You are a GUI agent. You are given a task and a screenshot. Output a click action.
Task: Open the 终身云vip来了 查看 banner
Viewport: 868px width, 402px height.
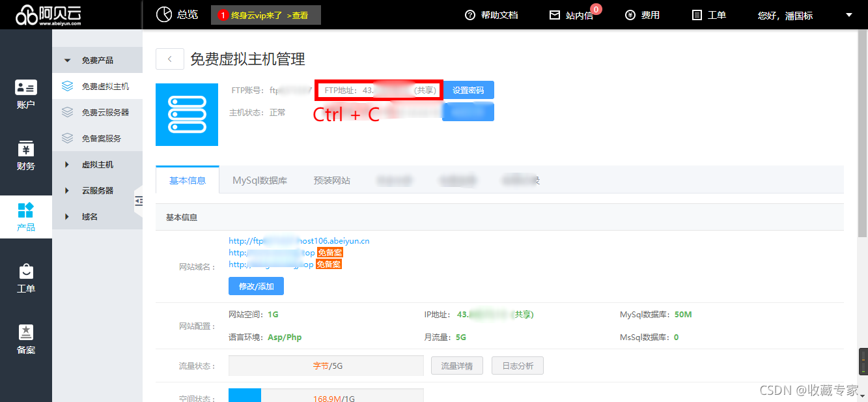[266, 15]
